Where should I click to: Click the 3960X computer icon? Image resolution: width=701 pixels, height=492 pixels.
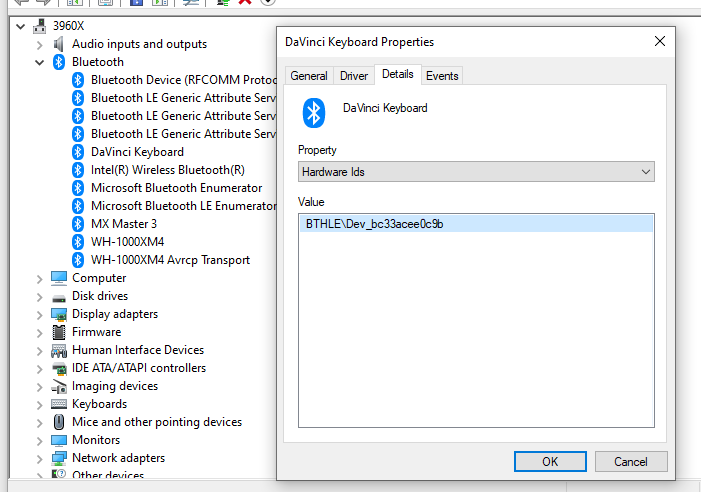tap(39, 26)
